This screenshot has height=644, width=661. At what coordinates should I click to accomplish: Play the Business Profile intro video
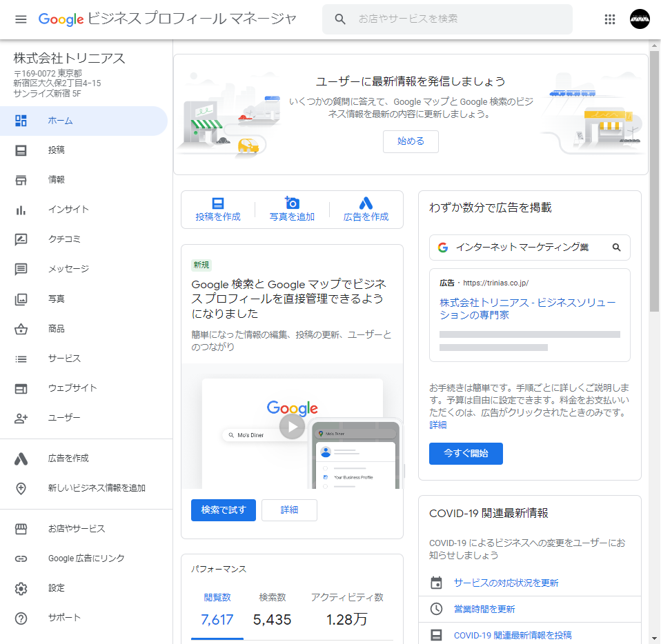(292, 427)
